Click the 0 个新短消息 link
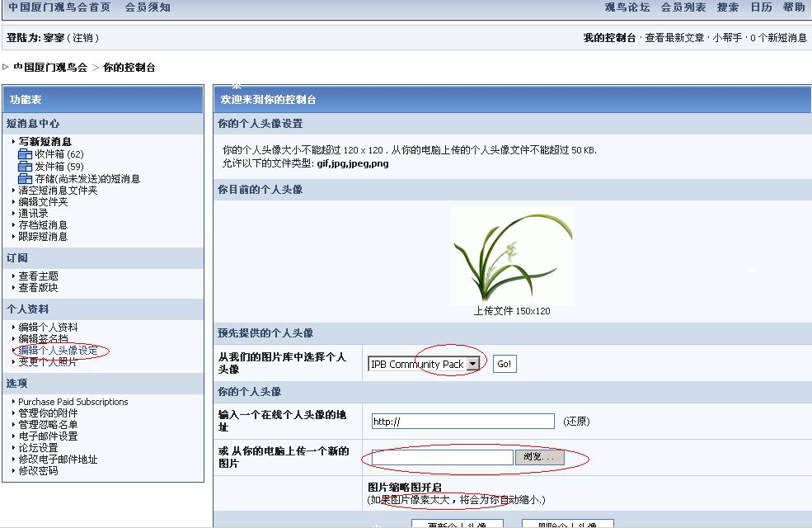This screenshot has height=528, width=812. 778,38
